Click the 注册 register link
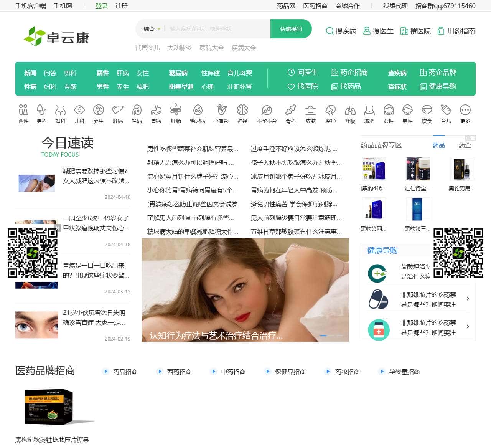Image resolution: width=491 pixels, height=448 pixels. [122, 6]
